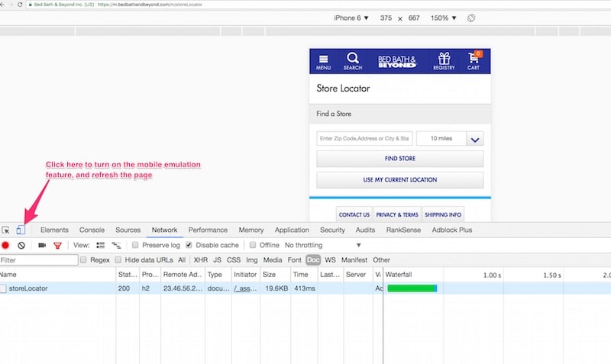Screen dimensions: 611x364
Task: Open the Security tab
Action: pyautogui.click(x=332, y=230)
